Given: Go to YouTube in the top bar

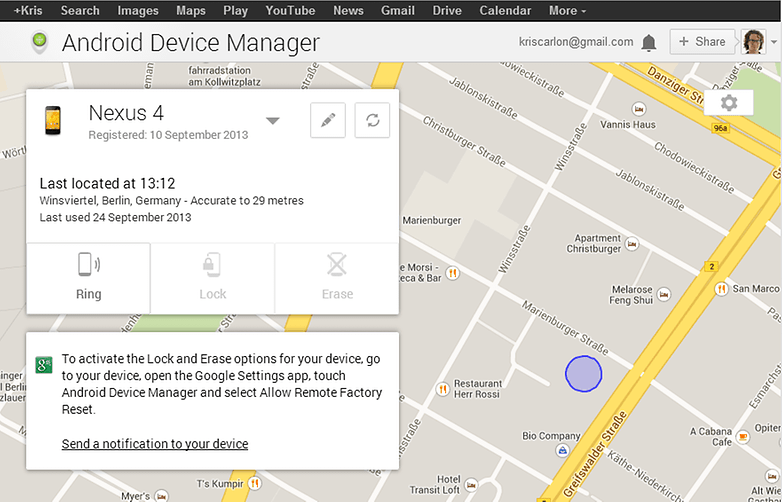Looking at the screenshot, I should pyautogui.click(x=290, y=10).
